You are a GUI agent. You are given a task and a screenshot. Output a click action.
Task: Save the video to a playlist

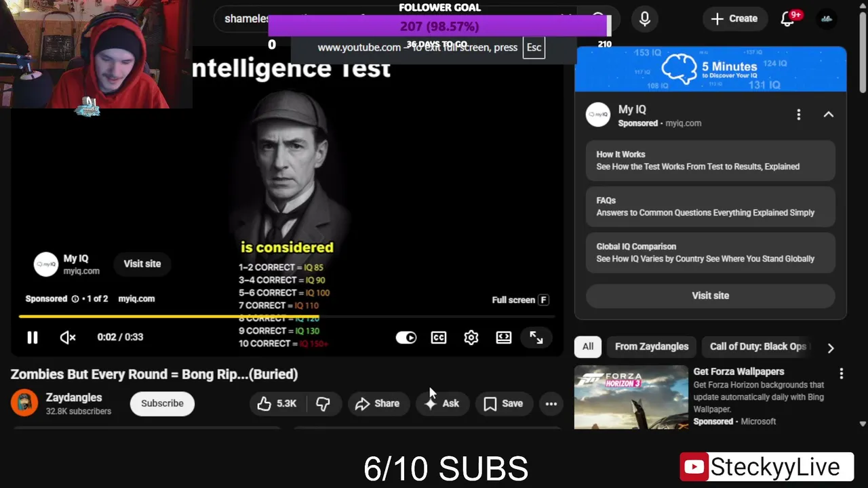[503, 403]
